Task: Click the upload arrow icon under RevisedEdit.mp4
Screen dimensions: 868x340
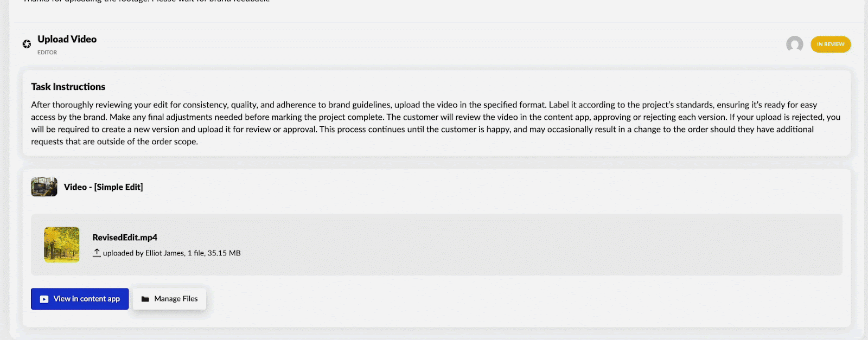Action: click(97, 253)
